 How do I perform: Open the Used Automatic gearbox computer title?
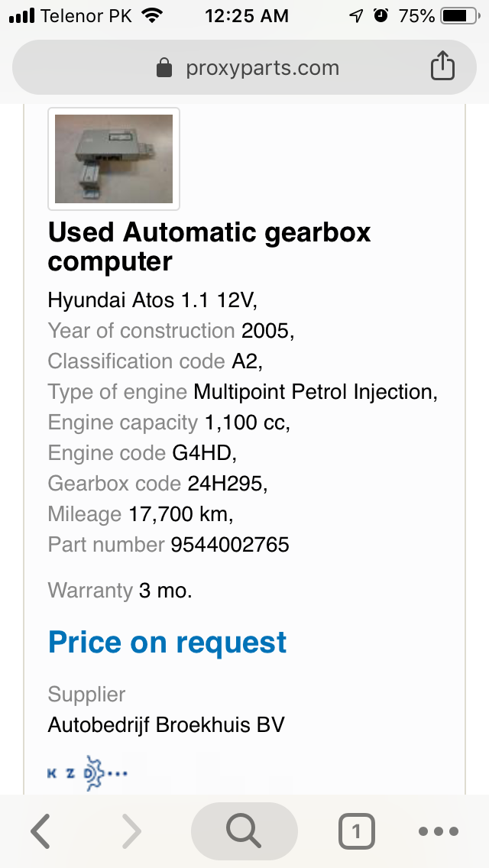point(209,246)
